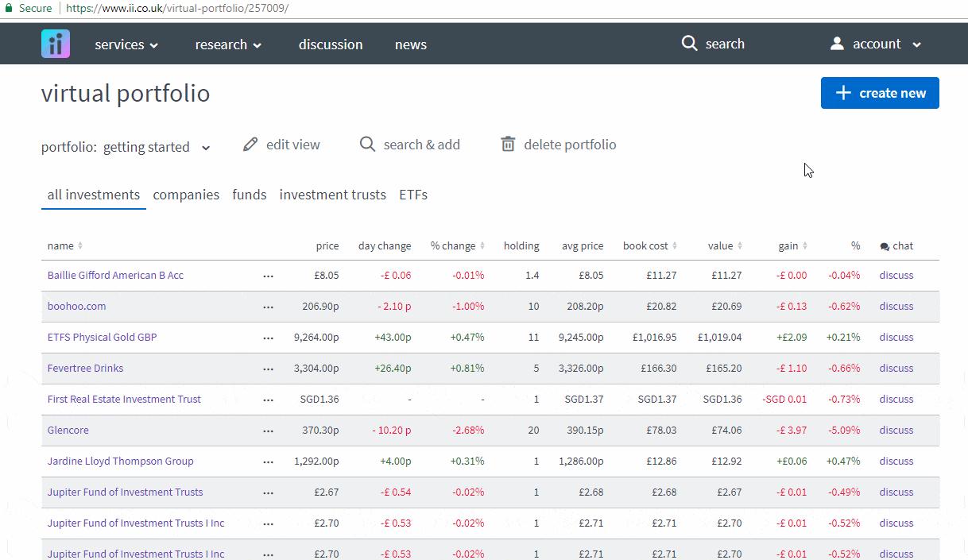Viewport: 968px width, 560px height.
Task: Click First Real Estate avg price SGD1.37
Action: coord(584,400)
